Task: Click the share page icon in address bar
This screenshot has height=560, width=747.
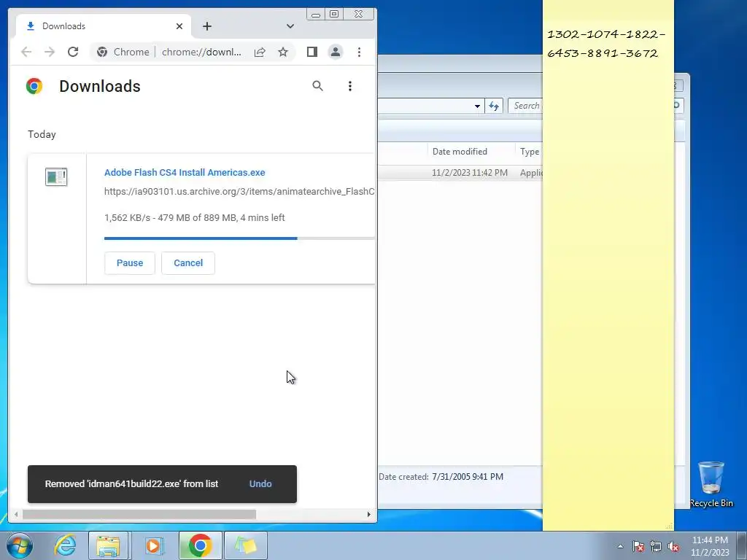Action: (x=260, y=52)
